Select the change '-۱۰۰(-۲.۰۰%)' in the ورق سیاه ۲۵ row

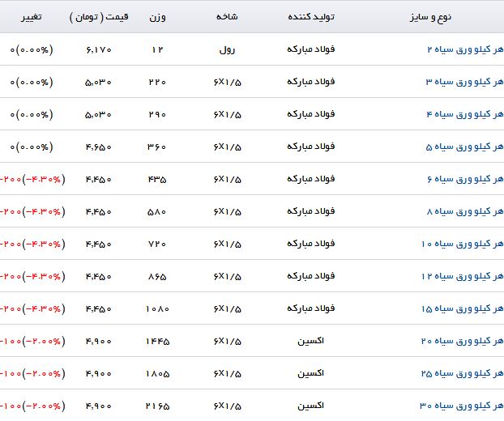coord(32,374)
